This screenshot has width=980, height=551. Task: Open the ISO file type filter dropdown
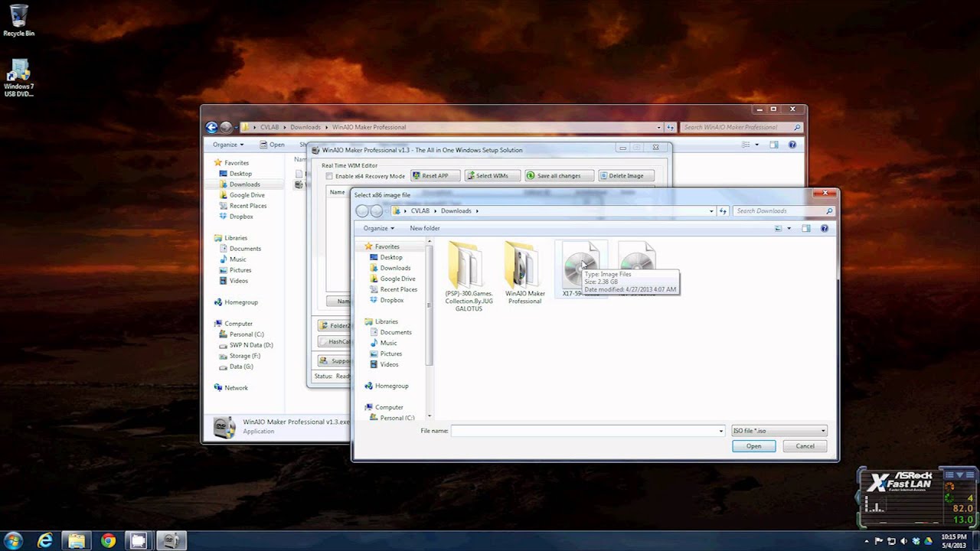(779, 431)
